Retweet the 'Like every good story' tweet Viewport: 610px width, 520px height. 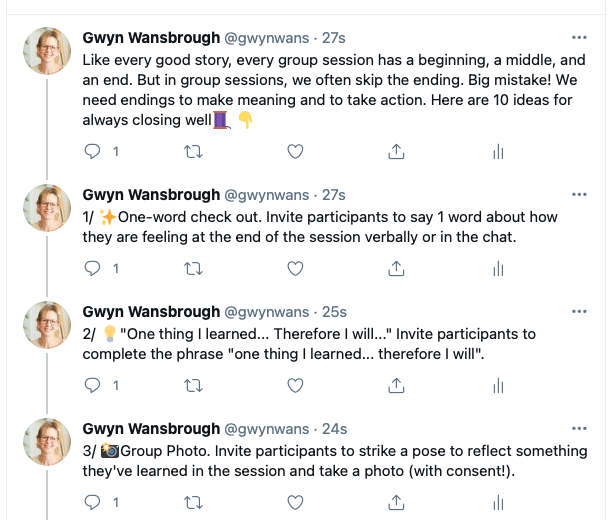point(193,151)
